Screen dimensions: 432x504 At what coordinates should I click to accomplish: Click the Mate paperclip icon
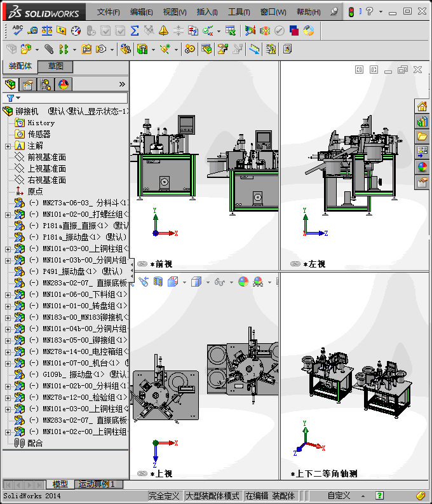tap(48, 49)
